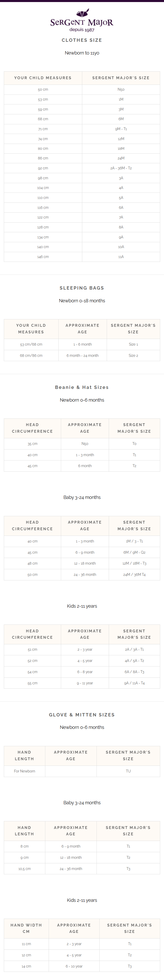Click the '24M / 36M T4' hat size
The height and width of the screenshot is (980, 164).
pos(134,575)
